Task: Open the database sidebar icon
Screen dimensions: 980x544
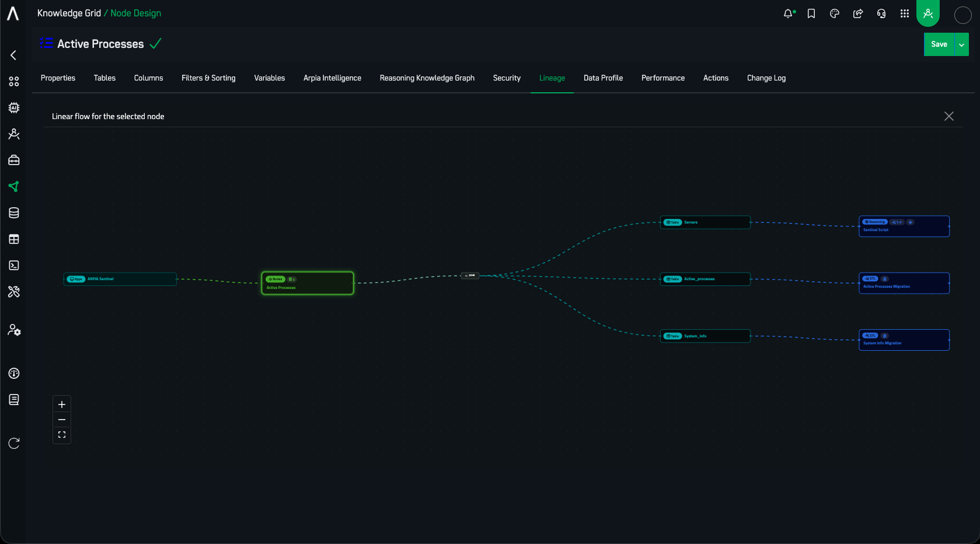Action: tap(14, 213)
